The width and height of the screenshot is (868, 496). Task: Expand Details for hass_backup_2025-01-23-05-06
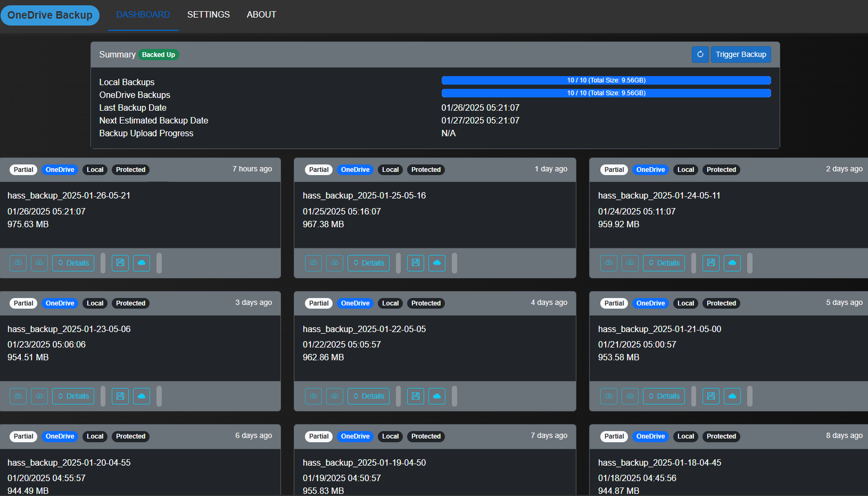[x=73, y=396]
